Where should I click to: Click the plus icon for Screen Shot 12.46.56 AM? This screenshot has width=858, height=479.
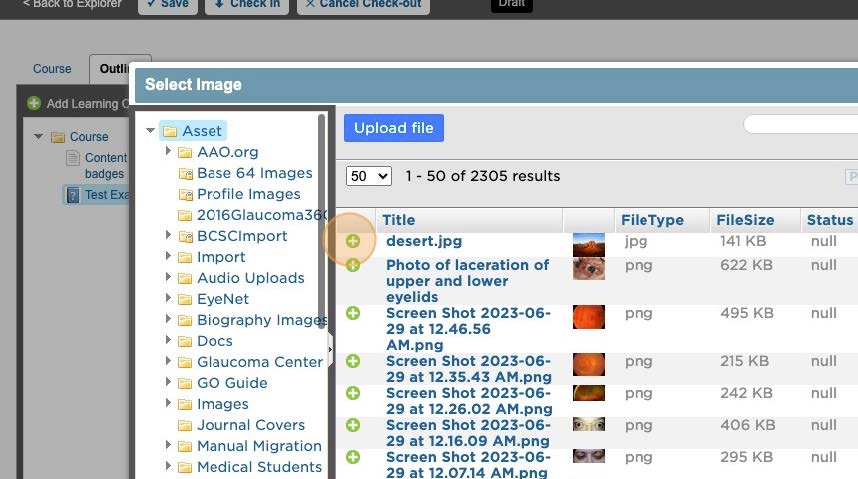pyautogui.click(x=353, y=313)
